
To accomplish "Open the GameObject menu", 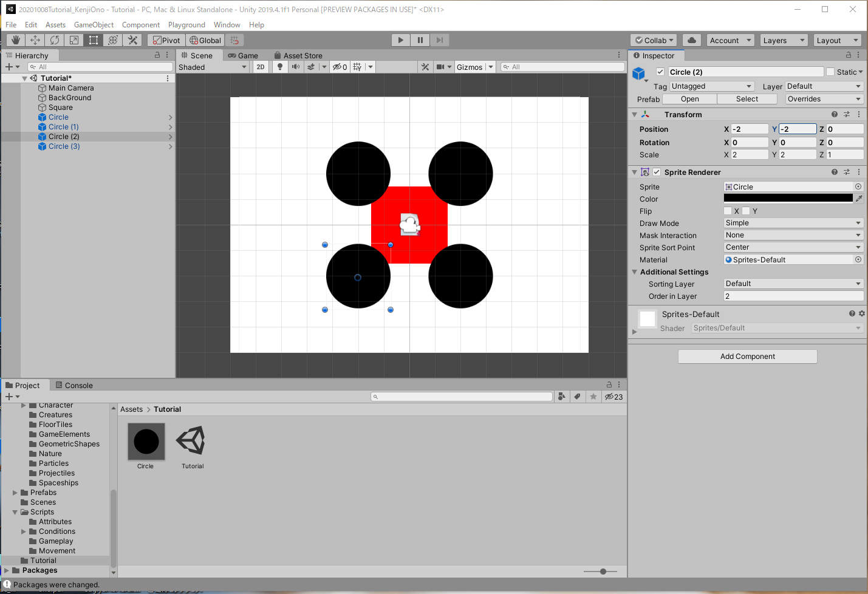I will click(94, 25).
